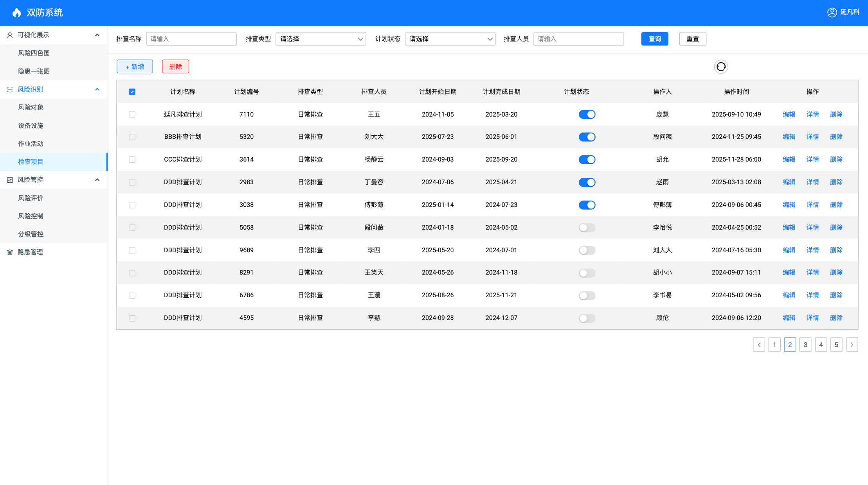Go to the next page arrow
The image size is (868, 485).
[852, 345]
